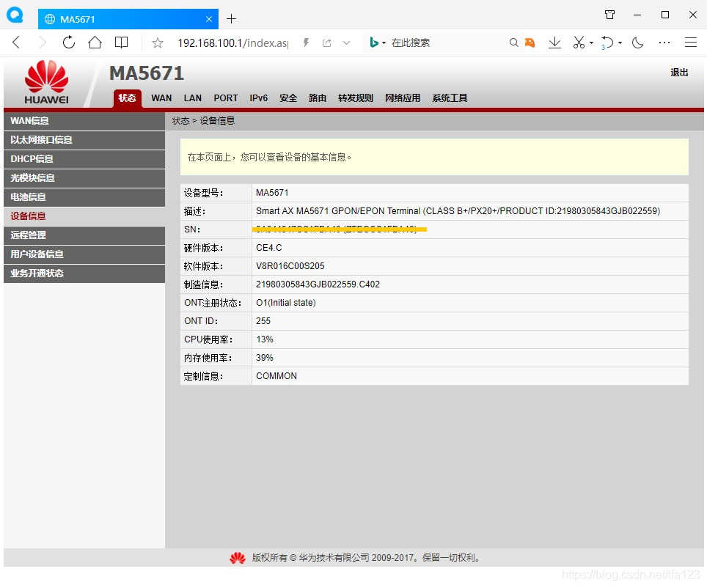This screenshot has width=707, height=588.
Task: Expand the undo closed-tab dropdown arrow
Action: [x=620, y=43]
